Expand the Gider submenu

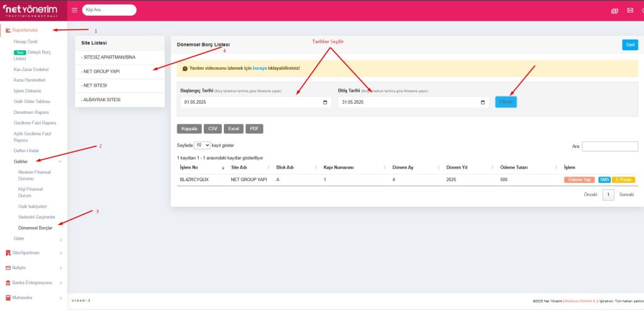60,239
